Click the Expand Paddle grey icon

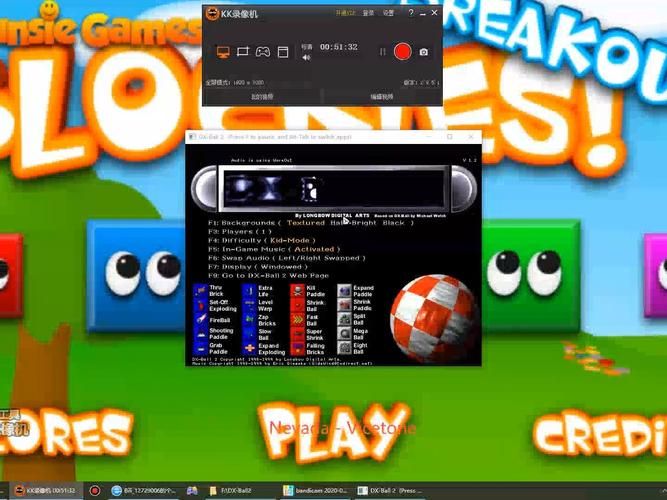point(345,291)
